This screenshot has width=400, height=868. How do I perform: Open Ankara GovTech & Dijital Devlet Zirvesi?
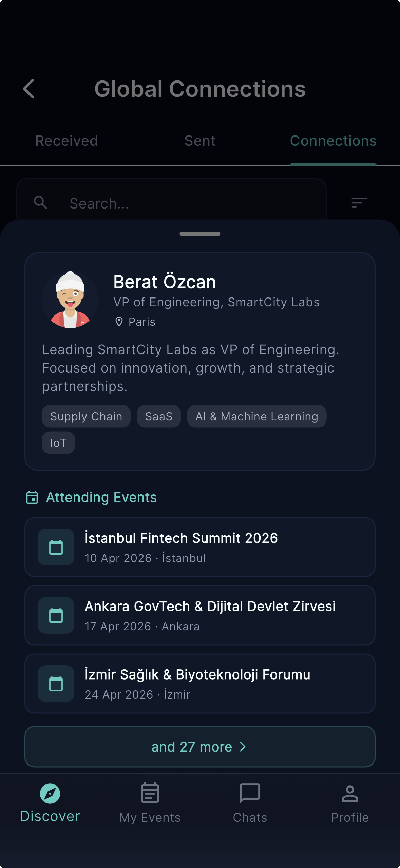click(x=200, y=615)
